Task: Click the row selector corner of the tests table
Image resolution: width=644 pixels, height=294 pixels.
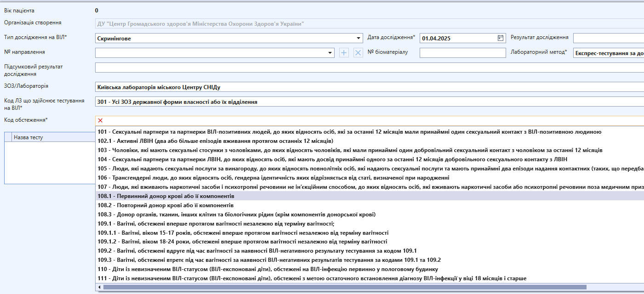Action: coord(8,137)
